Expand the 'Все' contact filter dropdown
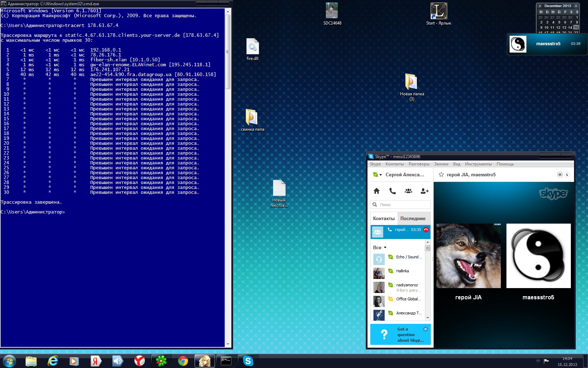Screen dimensions: 588x368 380,247
